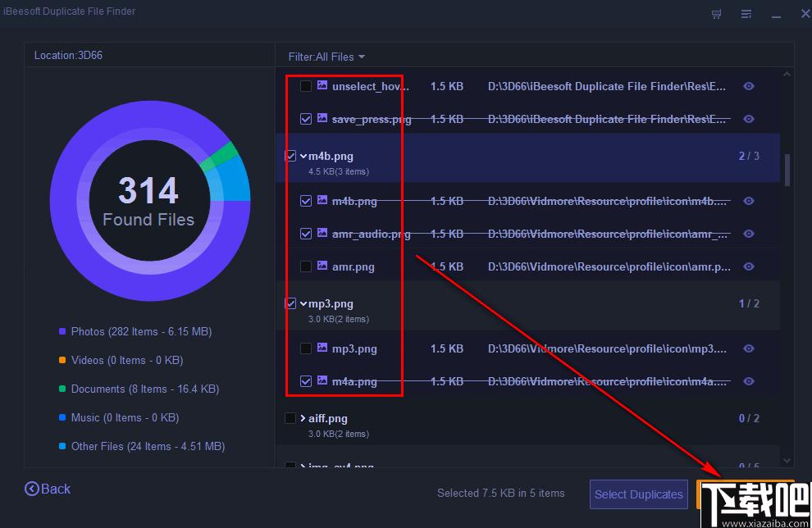Open the menu icon in title bar
This screenshot has width=812, height=528.
point(746,14)
